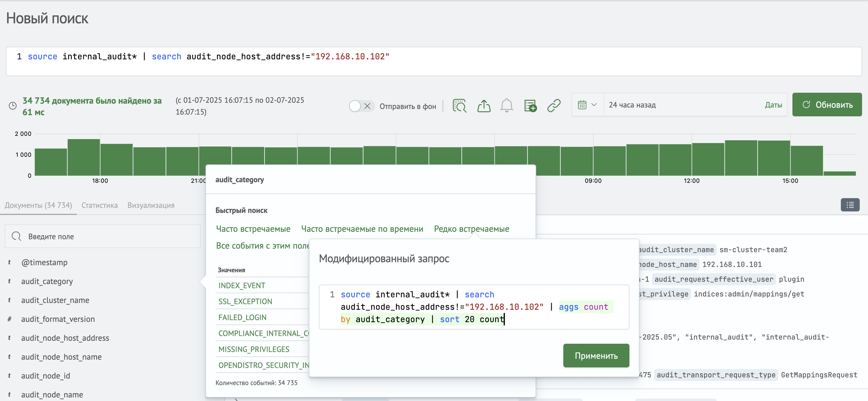
Task: Select 'Часто встречаемые' quick search
Action: [253, 229]
